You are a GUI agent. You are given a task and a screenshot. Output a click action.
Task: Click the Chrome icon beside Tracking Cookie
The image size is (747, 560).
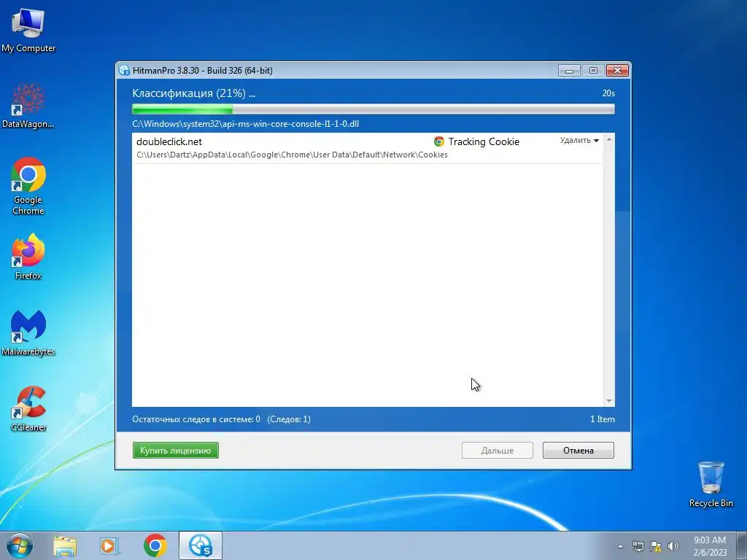[438, 141]
